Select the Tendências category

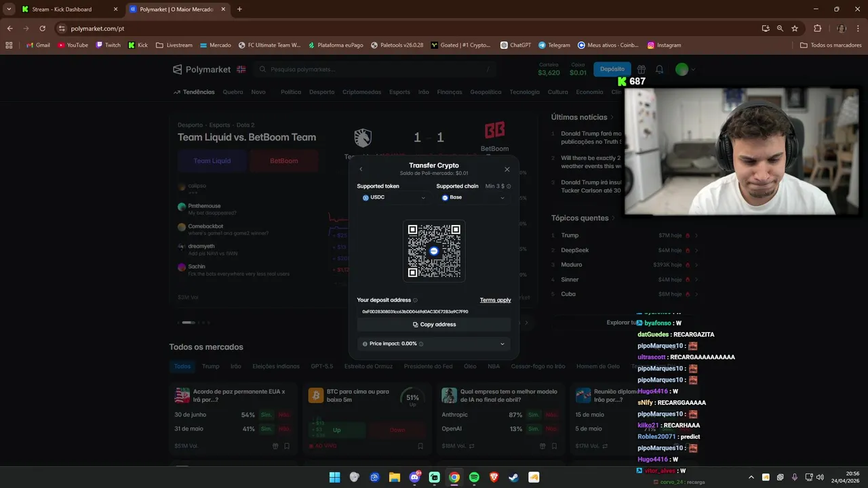(194, 92)
